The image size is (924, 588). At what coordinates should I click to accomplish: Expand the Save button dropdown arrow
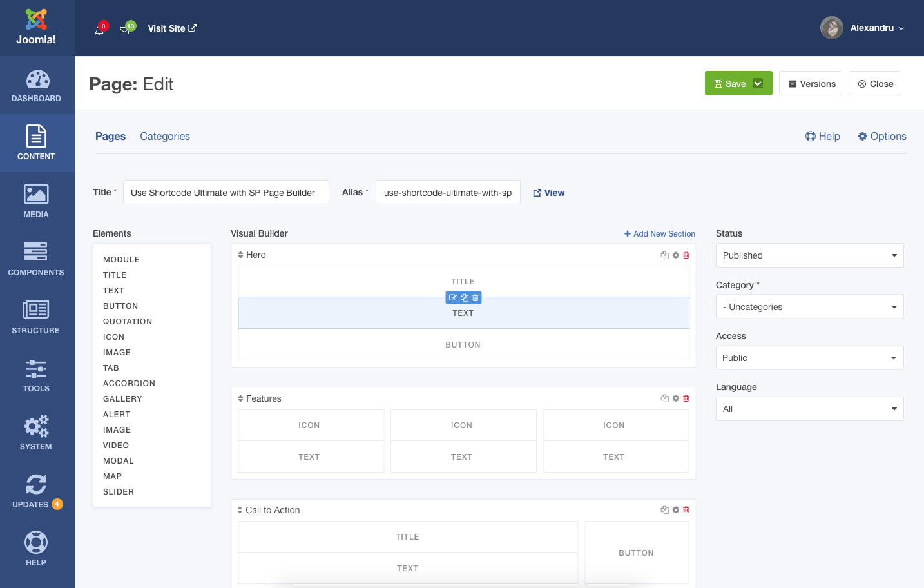[758, 84]
